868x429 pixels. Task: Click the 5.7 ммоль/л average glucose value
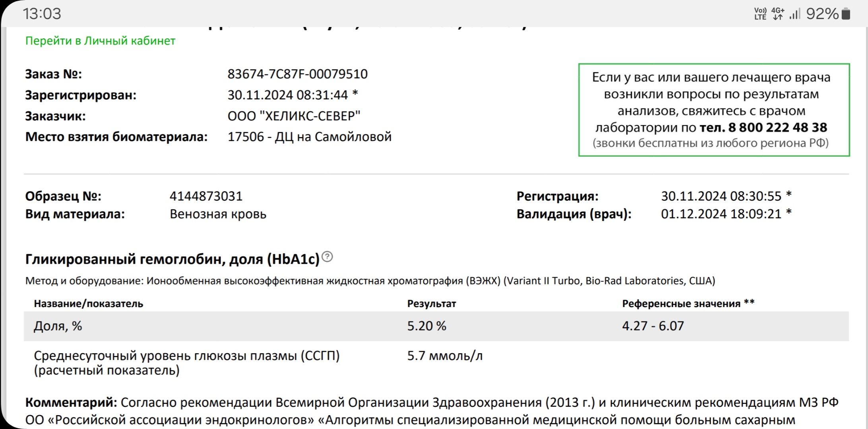pyautogui.click(x=445, y=356)
